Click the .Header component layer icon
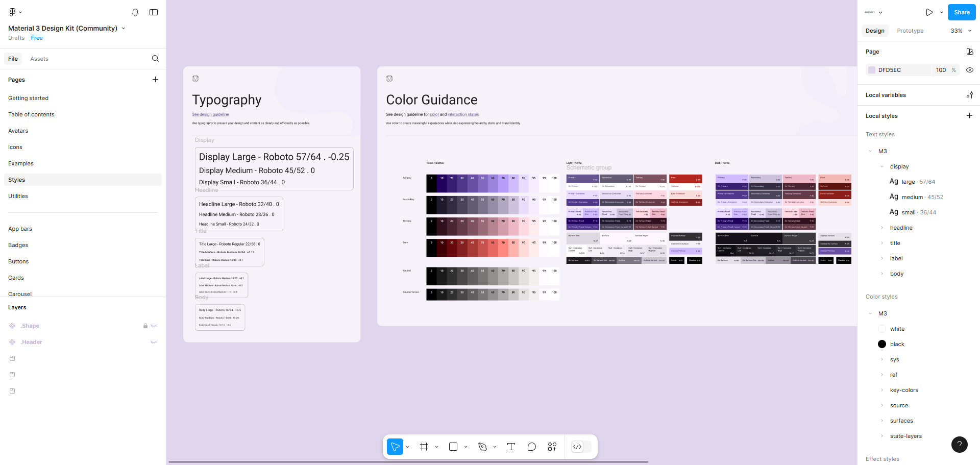 click(x=12, y=342)
